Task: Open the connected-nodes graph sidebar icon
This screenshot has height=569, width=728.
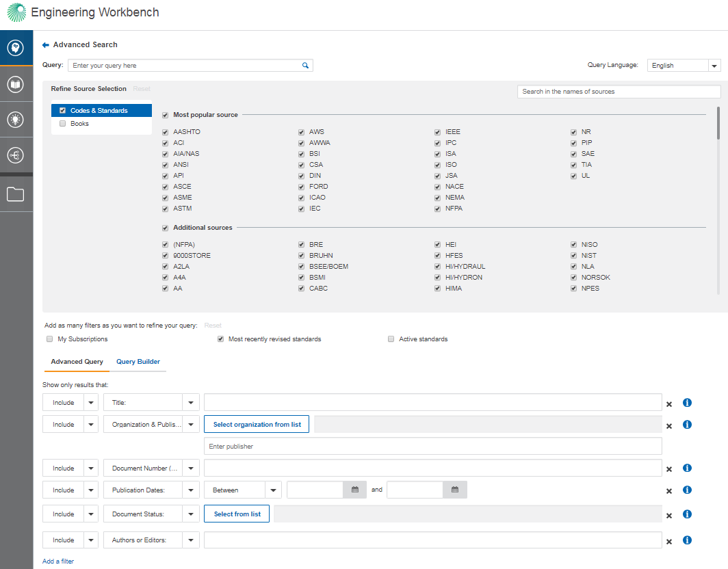Action: (16, 155)
